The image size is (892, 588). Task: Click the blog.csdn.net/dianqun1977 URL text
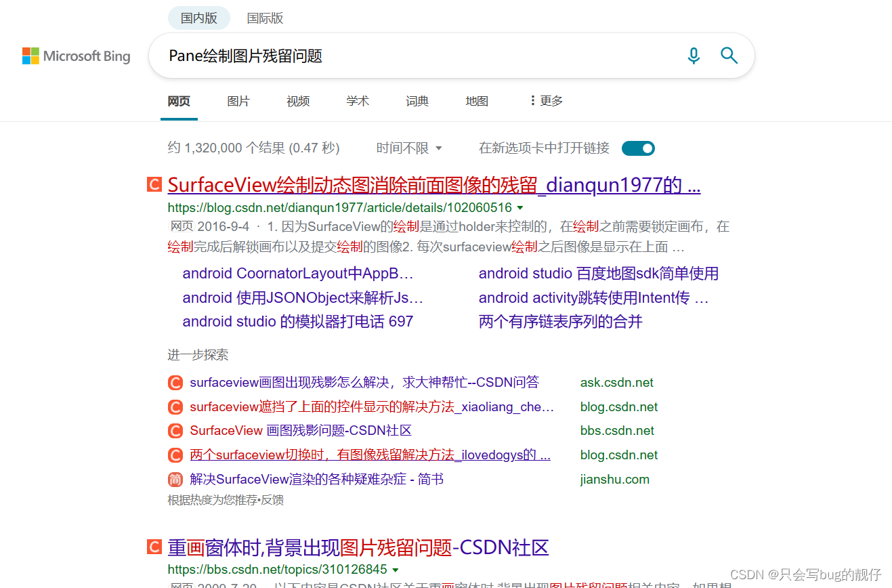click(340, 208)
